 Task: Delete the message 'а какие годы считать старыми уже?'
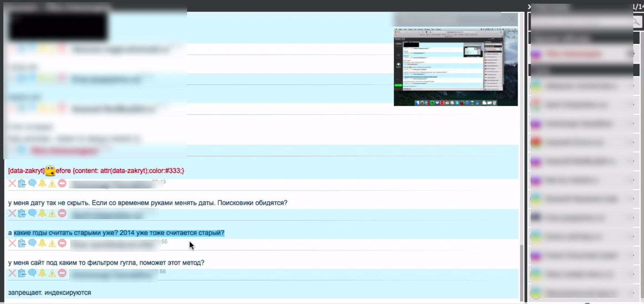(x=12, y=213)
